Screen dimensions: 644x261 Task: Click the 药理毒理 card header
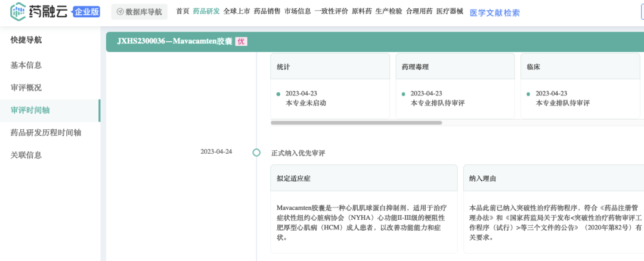455,66
